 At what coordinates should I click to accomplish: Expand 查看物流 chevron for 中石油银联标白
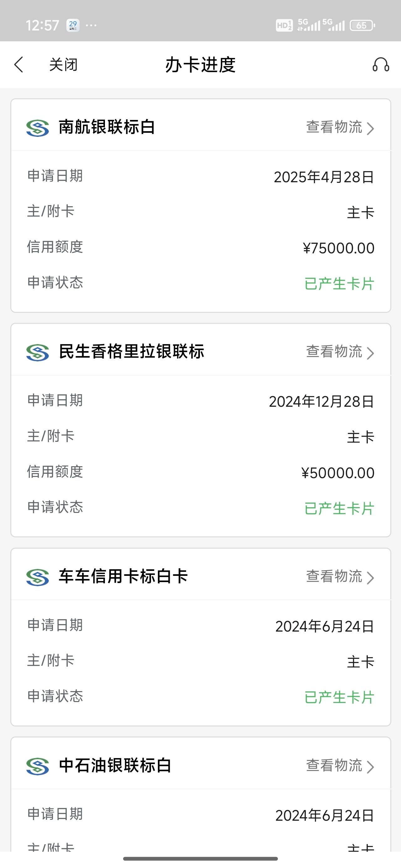370,767
